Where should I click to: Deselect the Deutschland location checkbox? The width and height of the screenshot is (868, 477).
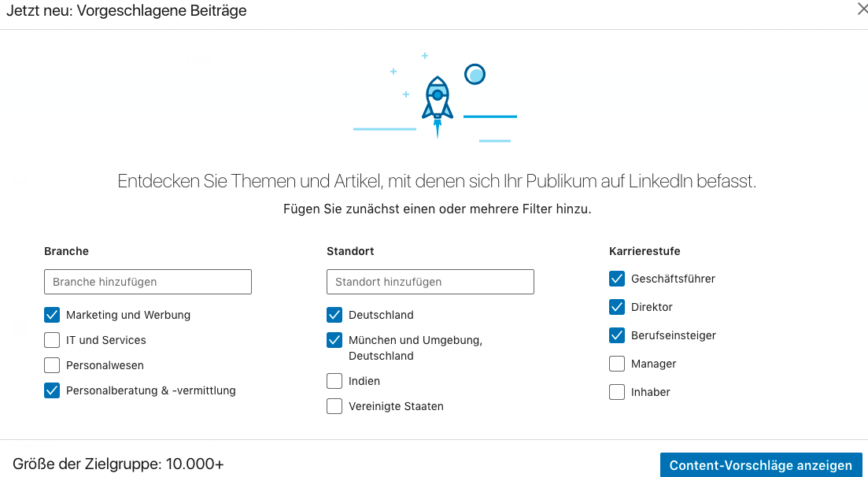coord(334,315)
